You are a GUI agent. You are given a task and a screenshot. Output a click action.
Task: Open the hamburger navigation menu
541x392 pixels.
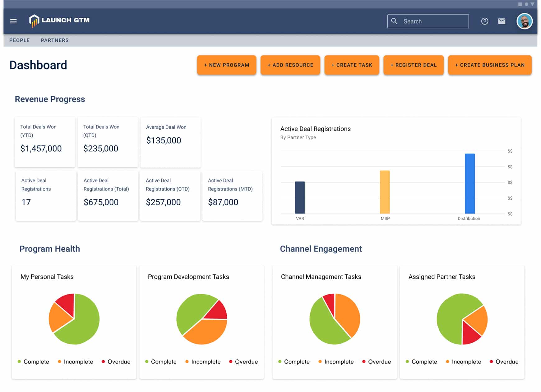13,21
